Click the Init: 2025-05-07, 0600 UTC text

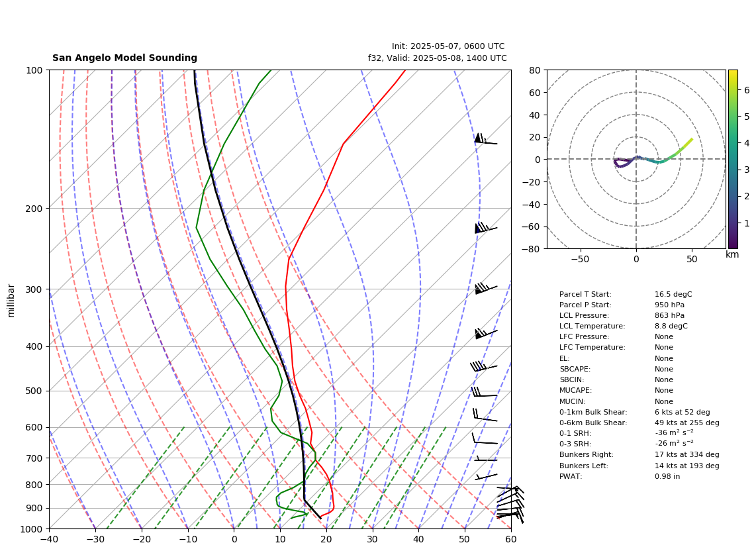pos(448,46)
